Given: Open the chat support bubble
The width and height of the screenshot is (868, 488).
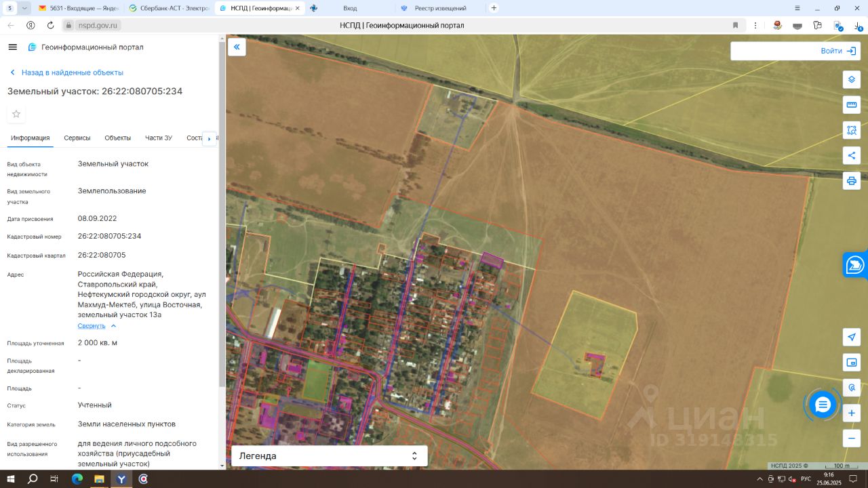Looking at the screenshot, I should coord(823,405).
